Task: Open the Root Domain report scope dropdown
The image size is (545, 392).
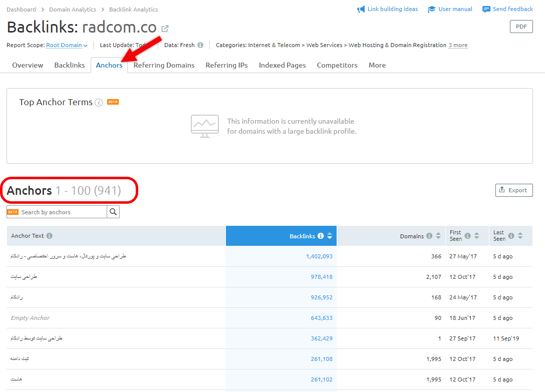Action: click(x=67, y=45)
